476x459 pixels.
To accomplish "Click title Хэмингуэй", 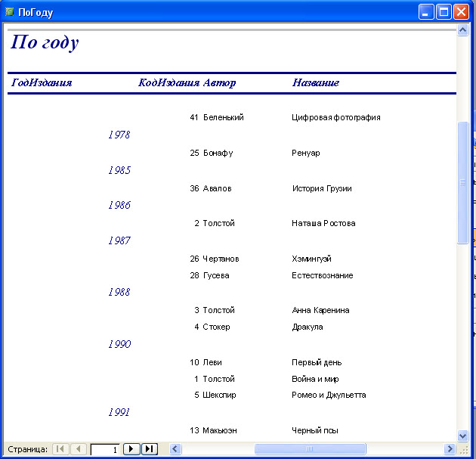I will click(312, 259).
